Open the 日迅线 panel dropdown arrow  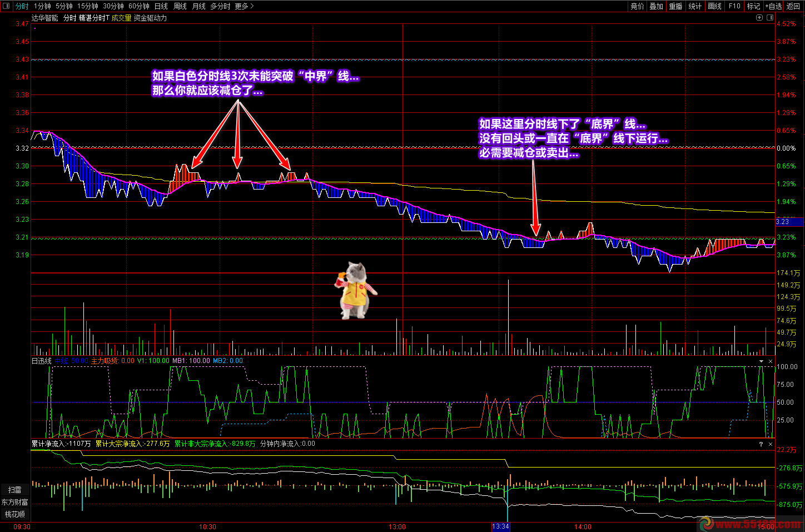[x=761, y=361]
